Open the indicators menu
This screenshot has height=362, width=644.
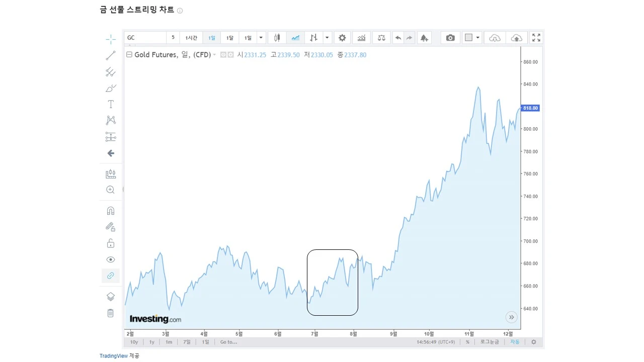[362, 38]
